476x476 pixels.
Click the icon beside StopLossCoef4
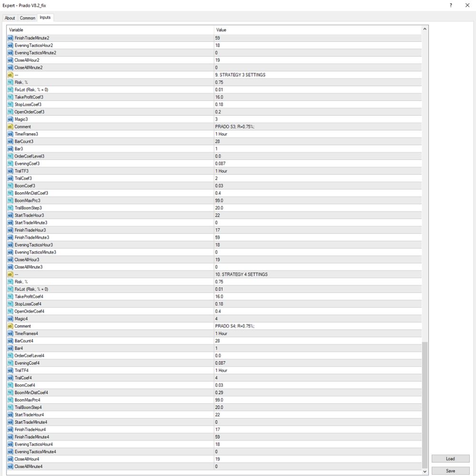pyautogui.click(x=10, y=304)
